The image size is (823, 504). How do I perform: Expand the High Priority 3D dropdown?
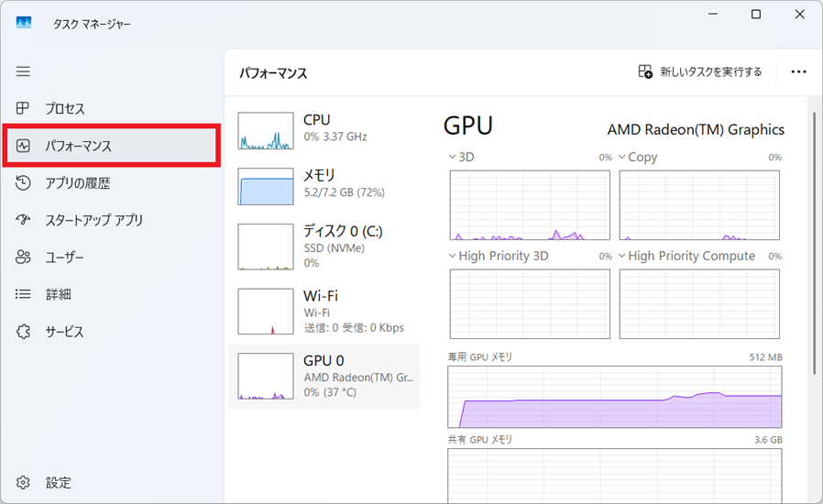[452, 257]
